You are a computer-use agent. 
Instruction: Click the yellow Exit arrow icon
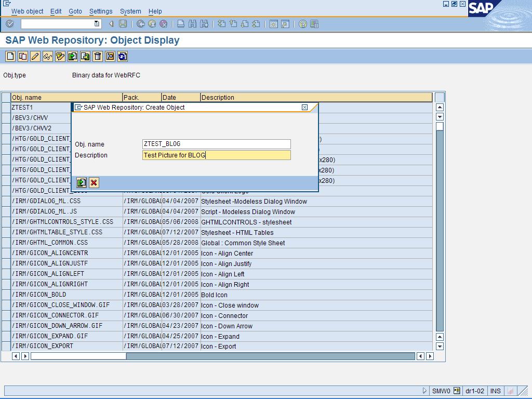click(x=152, y=24)
